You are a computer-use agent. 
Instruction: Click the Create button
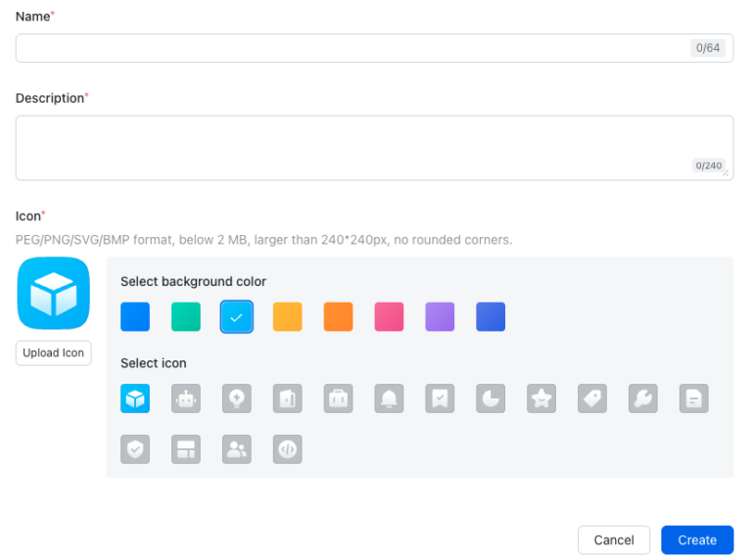click(697, 539)
